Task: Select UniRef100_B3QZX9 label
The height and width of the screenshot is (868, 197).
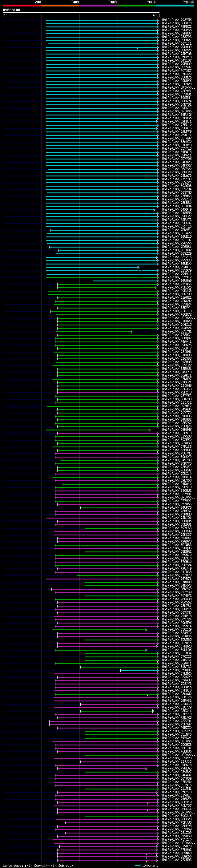Action: [177, 630]
